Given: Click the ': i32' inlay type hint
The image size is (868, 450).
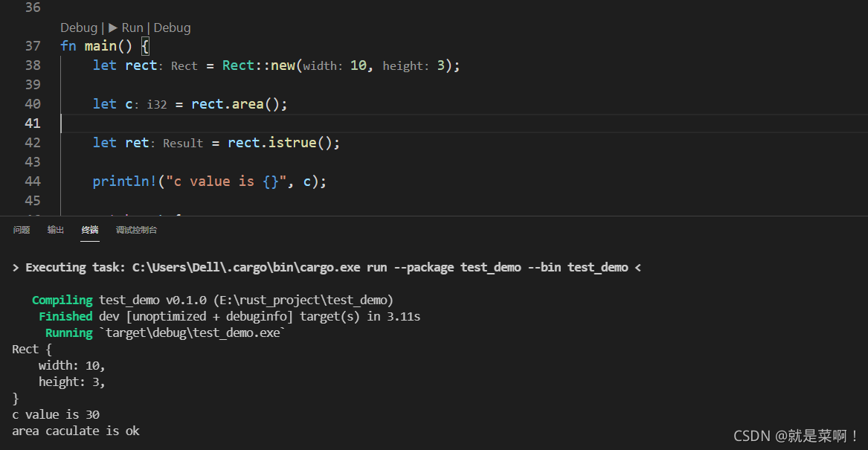Looking at the screenshot, I should pos(150,105).
